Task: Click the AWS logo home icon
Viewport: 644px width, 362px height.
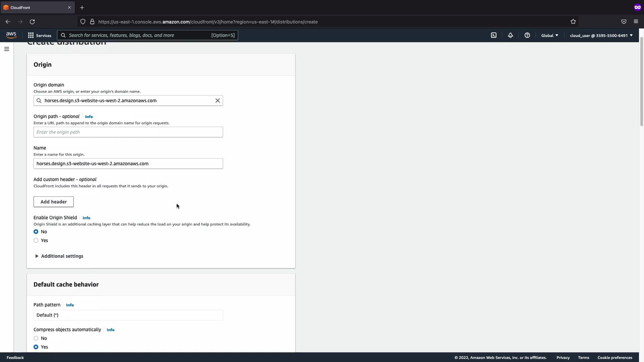Action: (x=11, y=35)
